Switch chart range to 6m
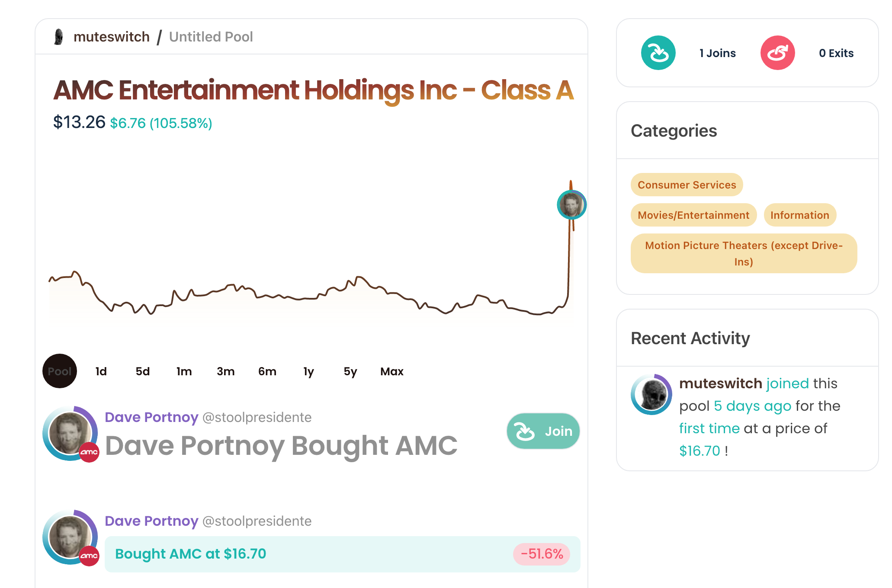Image resolution: width=892 pixels, height=588 pixels. 267,371
